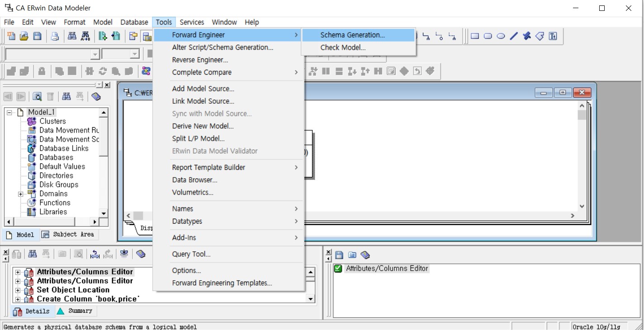Select the Functions tree item

(x=55, y=203)
